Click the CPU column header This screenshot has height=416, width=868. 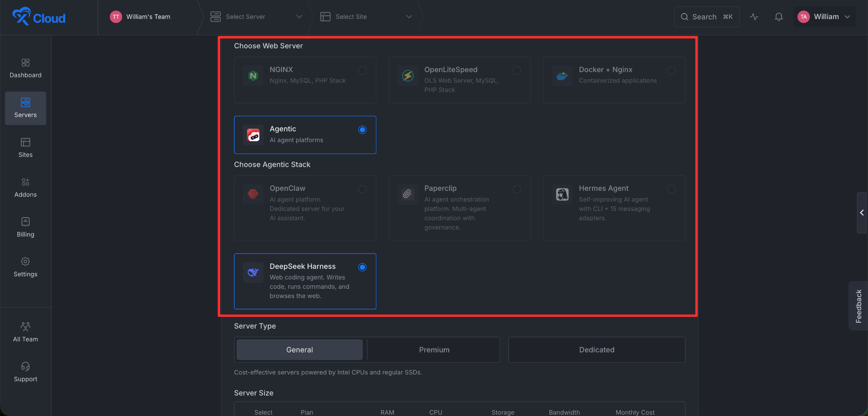[436, 412]
